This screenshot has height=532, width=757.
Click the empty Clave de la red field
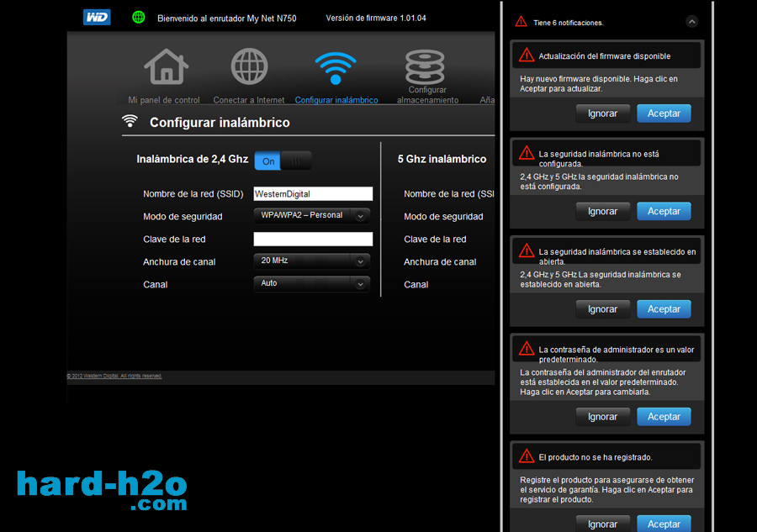(x=313, y=240)
